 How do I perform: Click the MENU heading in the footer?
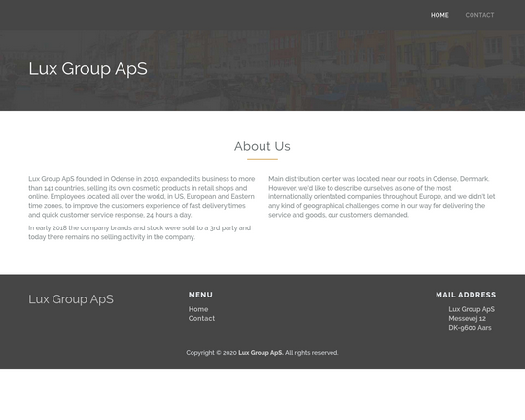point(200,295)
